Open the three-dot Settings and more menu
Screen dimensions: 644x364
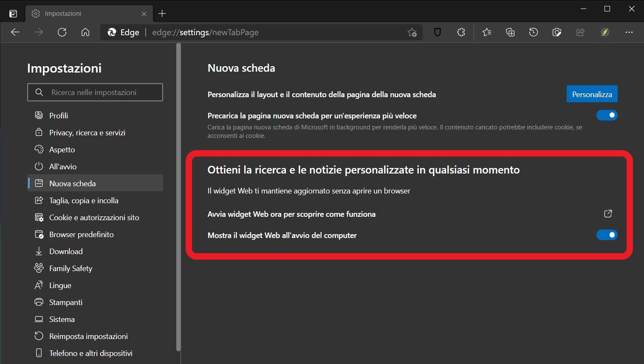click(x=629, y=32)
